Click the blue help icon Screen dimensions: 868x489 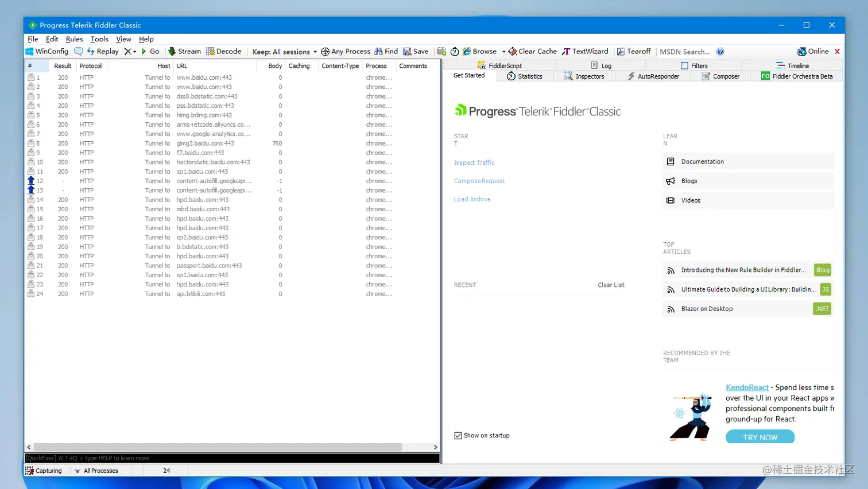pyautogui.click(x=720, y=52)
